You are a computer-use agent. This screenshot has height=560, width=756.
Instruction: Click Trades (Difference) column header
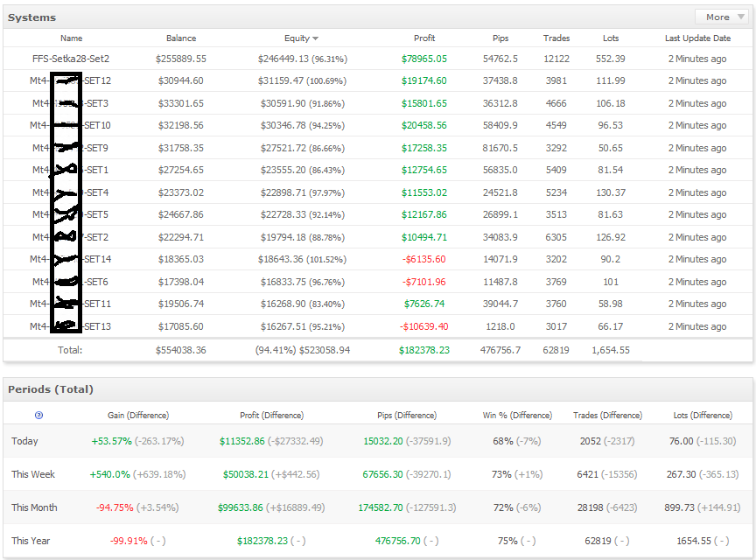point(607,416)
